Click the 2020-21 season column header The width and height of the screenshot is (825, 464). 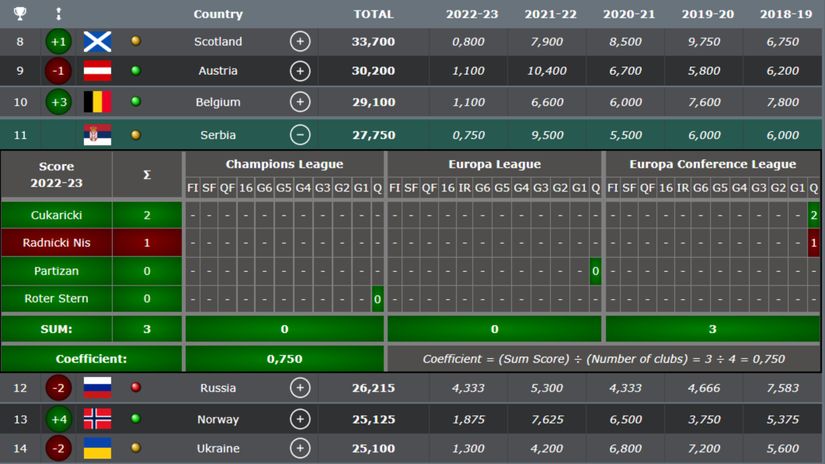pyautogui.click(x=629, y=14)
